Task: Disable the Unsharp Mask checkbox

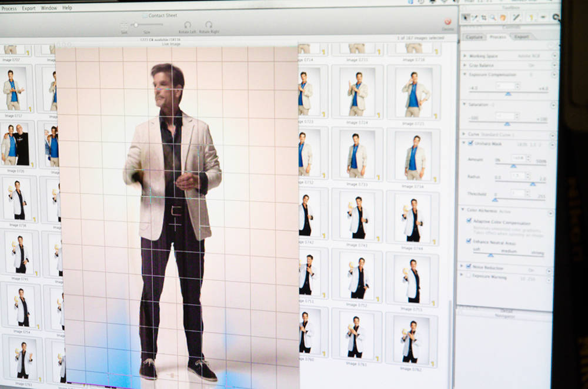Action: pyautogui.click(x=469, y=143)
